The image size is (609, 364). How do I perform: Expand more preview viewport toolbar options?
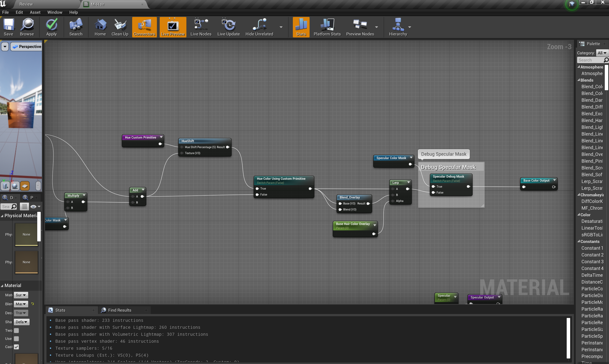tap(38, 186)
